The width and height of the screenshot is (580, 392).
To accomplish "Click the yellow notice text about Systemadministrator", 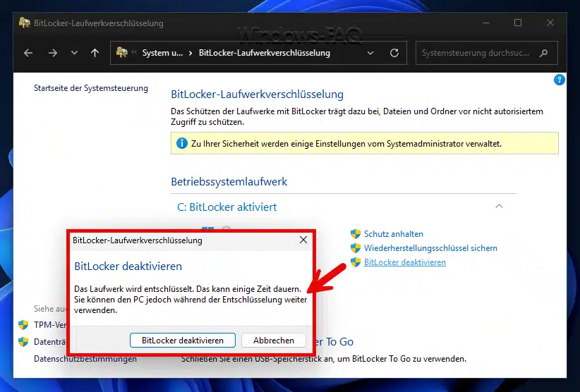I will pyautogui.click(x=346, y=144).
